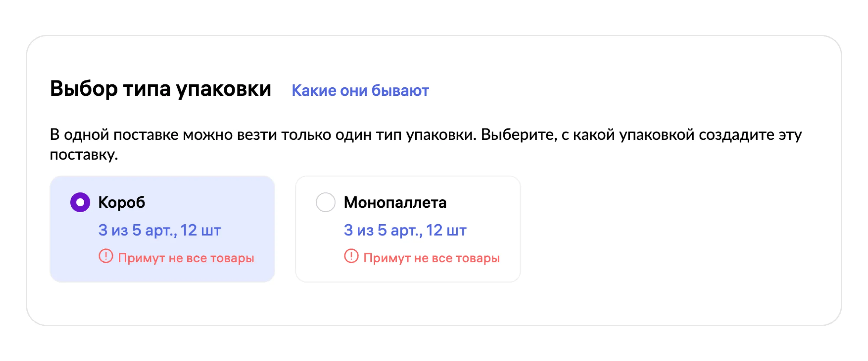
Task: Open Короб "3 из 5 арт., 12 шт" link
Action: (160, 230)
